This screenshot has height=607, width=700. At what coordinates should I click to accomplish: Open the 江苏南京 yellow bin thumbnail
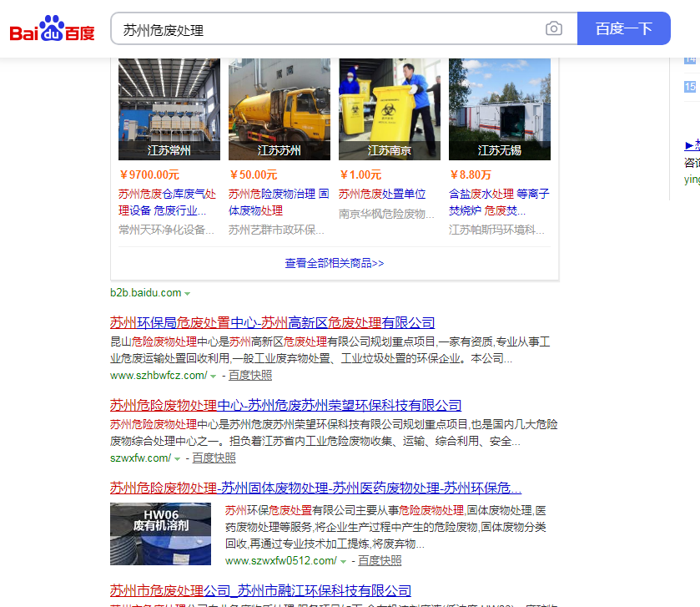coord(390,109)
